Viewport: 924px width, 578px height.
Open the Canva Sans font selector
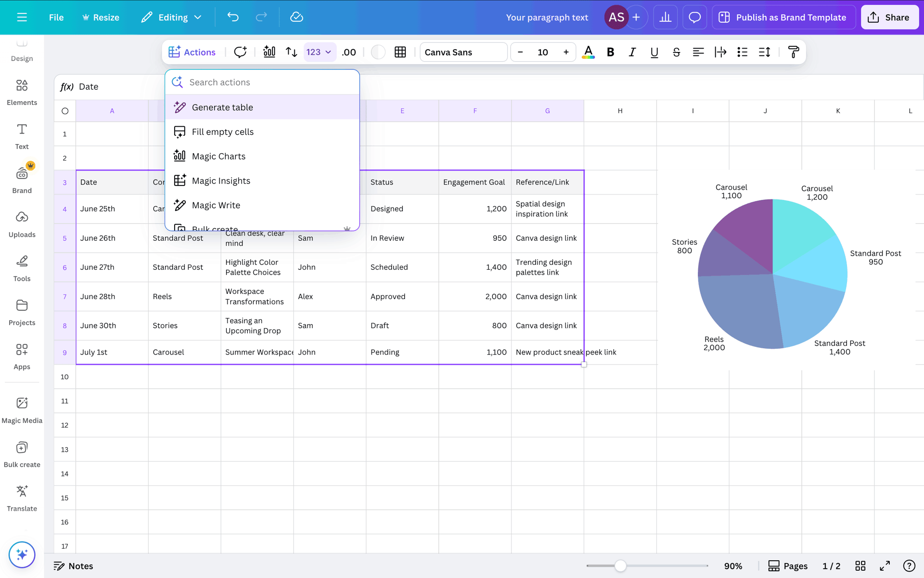point(463,52)
